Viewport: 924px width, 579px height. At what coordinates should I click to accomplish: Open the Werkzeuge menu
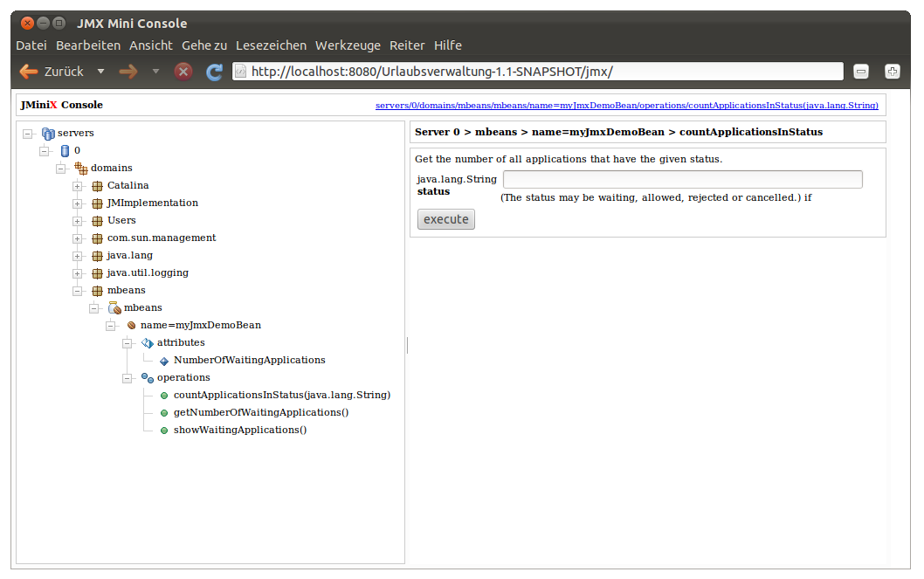click(x=348, y=45)
